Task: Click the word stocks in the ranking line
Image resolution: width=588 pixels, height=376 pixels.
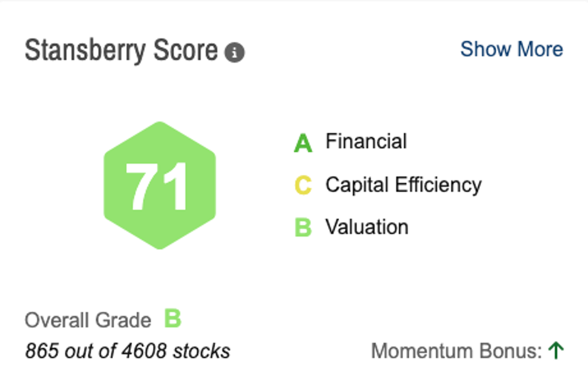Action: click(202, 350)
